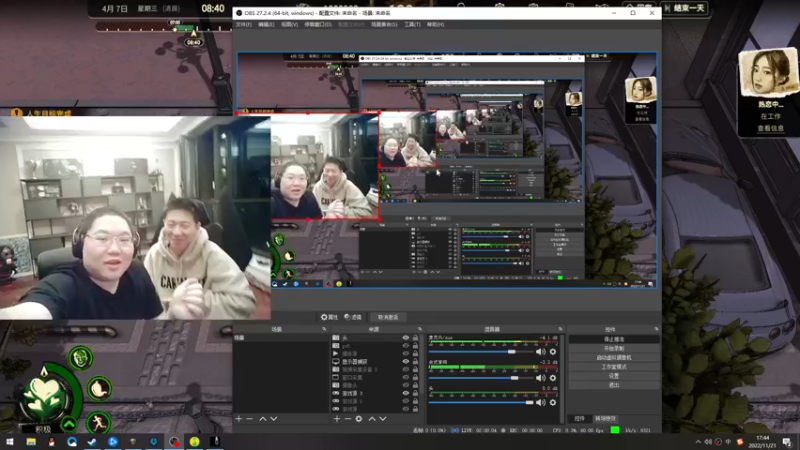The width and height of the screenshot is (800, 450).
Task: Add a new scene with plus icon
Action: pyautogui.click(x=238, y=418)
